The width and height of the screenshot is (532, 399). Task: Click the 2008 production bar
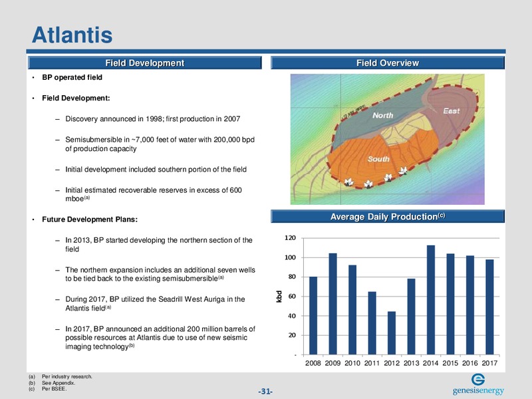tap(313, 316)
